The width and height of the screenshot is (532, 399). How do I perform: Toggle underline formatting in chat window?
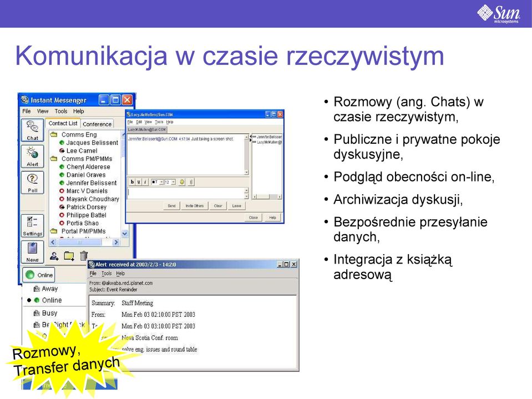(139, 182)
